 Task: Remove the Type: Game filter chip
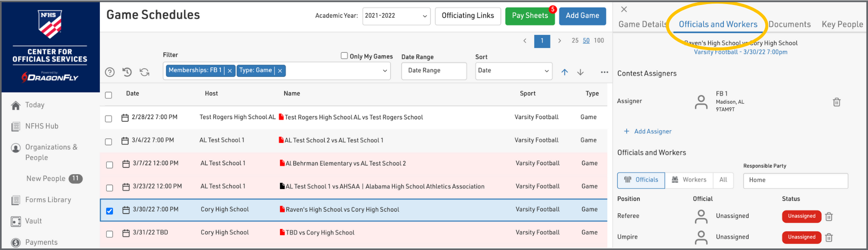[280, 71]
